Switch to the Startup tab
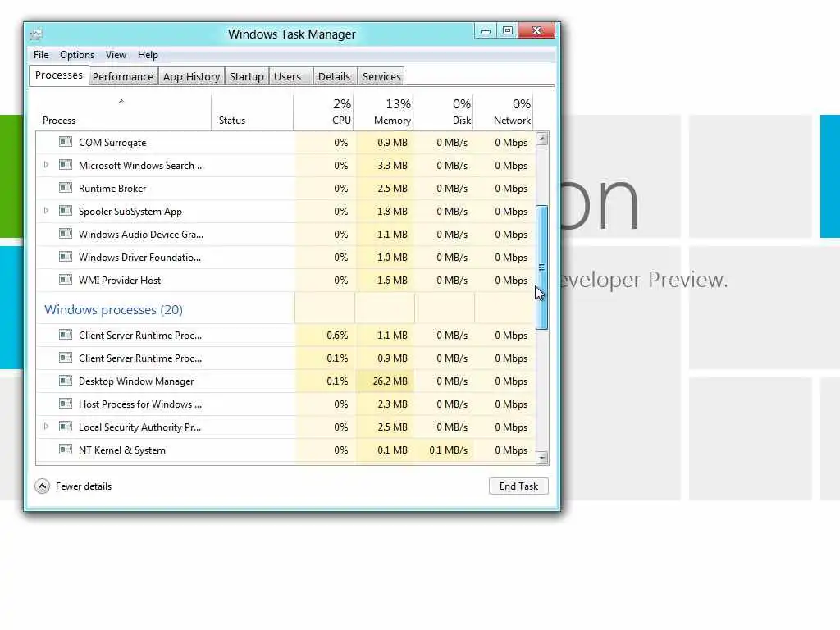 (246, 76)
